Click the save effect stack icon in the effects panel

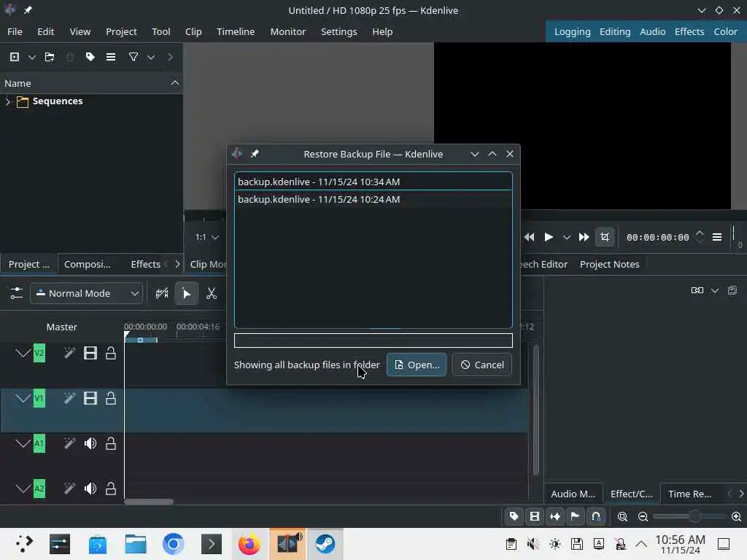point(732,290)
